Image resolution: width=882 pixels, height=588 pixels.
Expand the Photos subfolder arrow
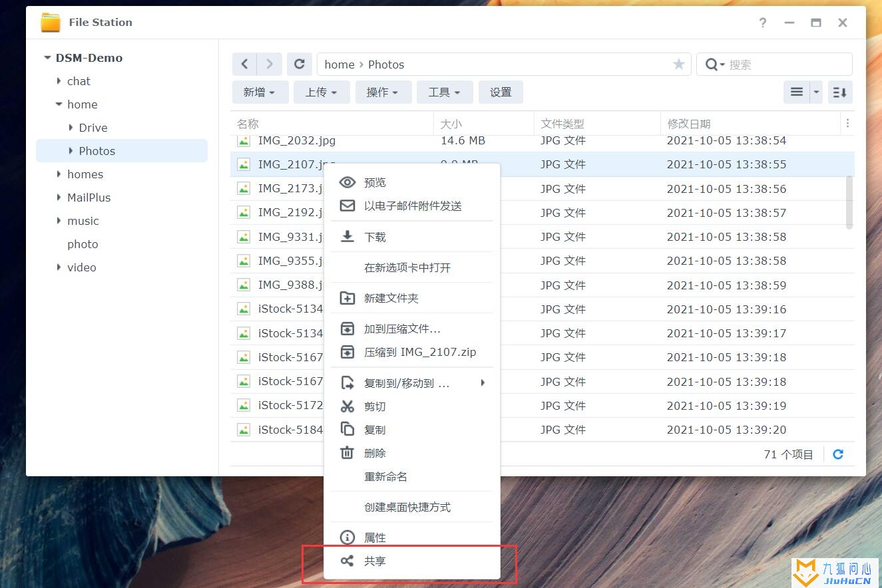point(71,151)
